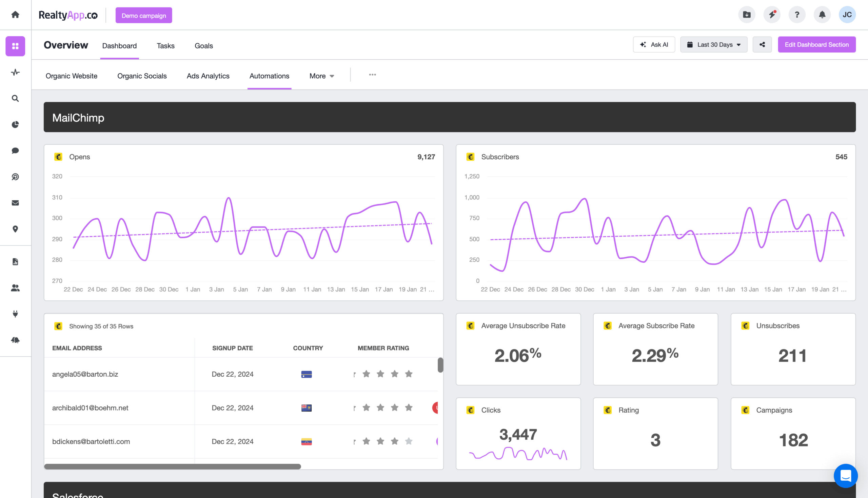Open the location pin icon in sidebar
Viewport: 868px width, 498px height.
pyautogui.click(x=15, y=229)
